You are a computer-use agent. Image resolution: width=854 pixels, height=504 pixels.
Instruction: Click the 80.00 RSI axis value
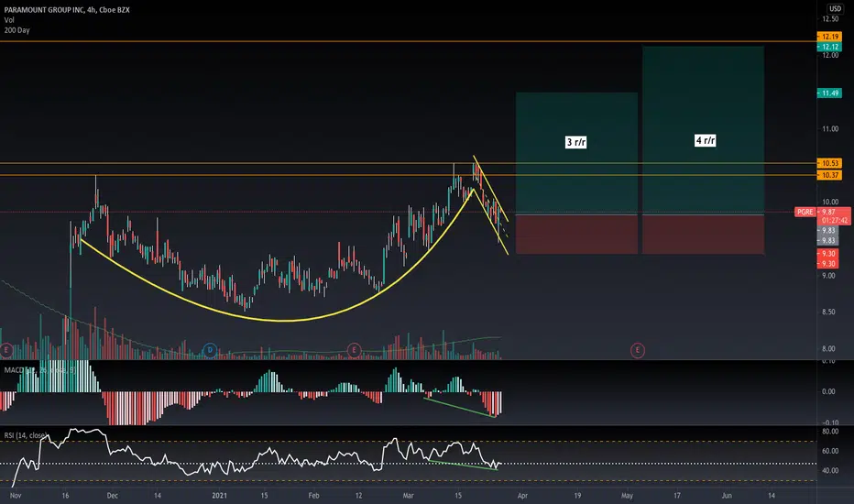coord(830,432)
